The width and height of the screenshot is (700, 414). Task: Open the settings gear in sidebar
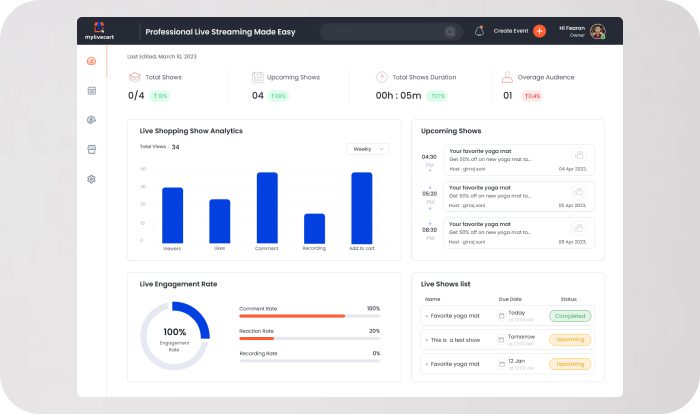(91, 179)
